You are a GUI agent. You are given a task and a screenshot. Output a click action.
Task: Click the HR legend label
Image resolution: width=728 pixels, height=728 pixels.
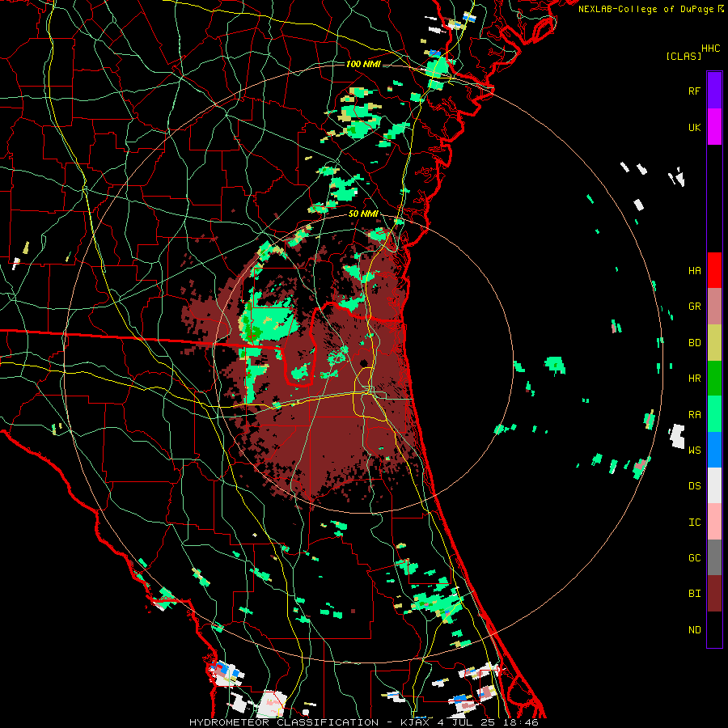694,378
